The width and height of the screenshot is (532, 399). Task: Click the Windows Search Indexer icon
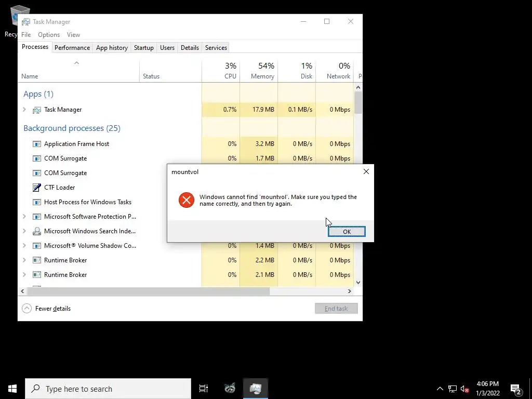tap(37, 231)
